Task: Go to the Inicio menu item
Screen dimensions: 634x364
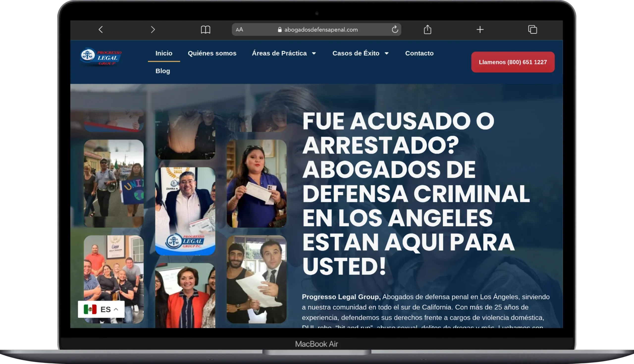Action: 164,53
